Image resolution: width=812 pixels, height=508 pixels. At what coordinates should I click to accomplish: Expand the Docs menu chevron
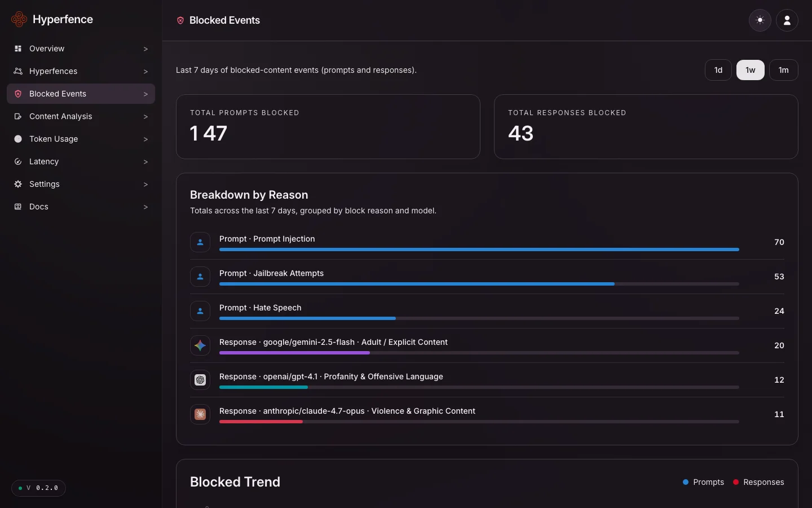pos(145,207)
